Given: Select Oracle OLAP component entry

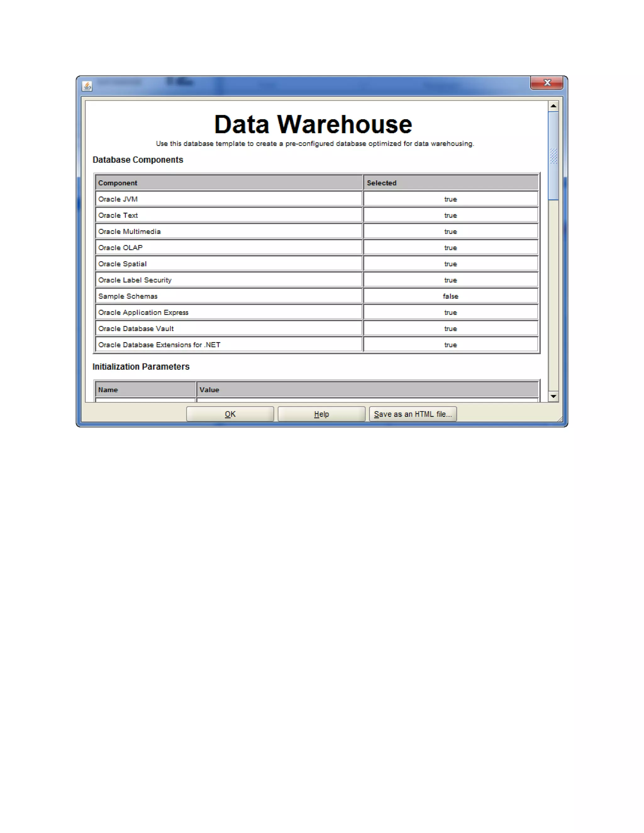Looking at the screenshot, I should (229, 247).
